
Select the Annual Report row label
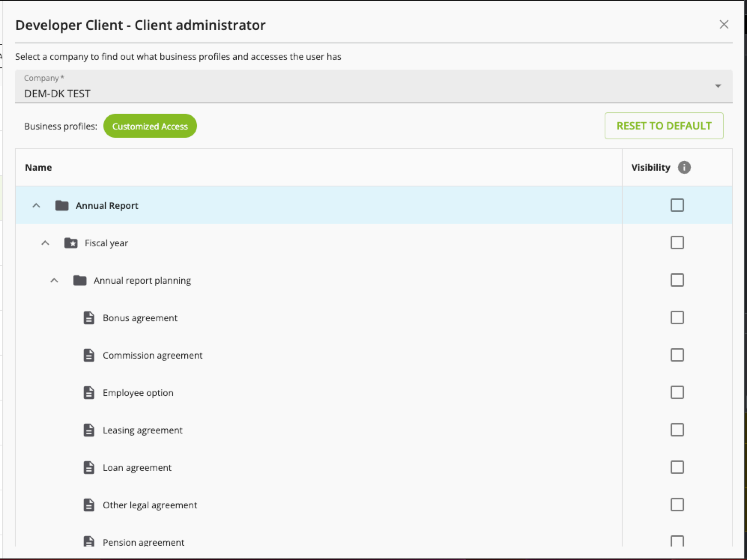[x=107, y=206]
